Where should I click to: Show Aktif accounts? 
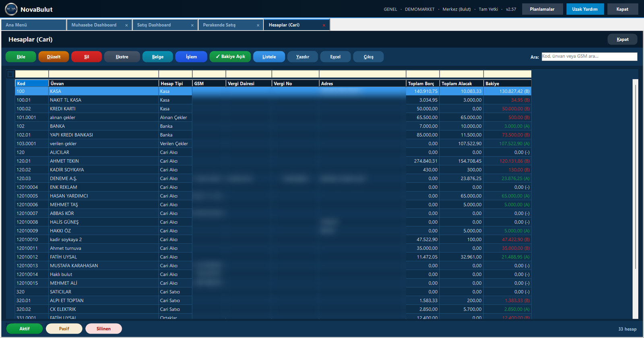(x=25, y=329)
